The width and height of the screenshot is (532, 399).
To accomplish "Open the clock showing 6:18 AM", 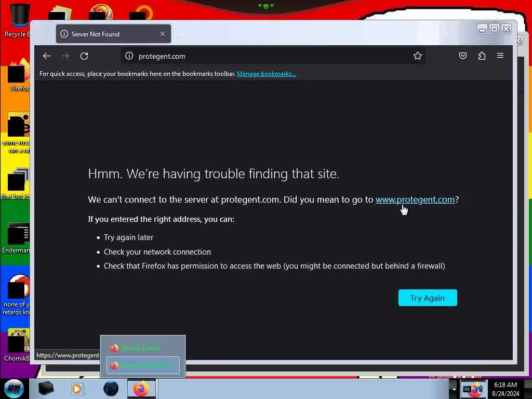I will point(506,389).
